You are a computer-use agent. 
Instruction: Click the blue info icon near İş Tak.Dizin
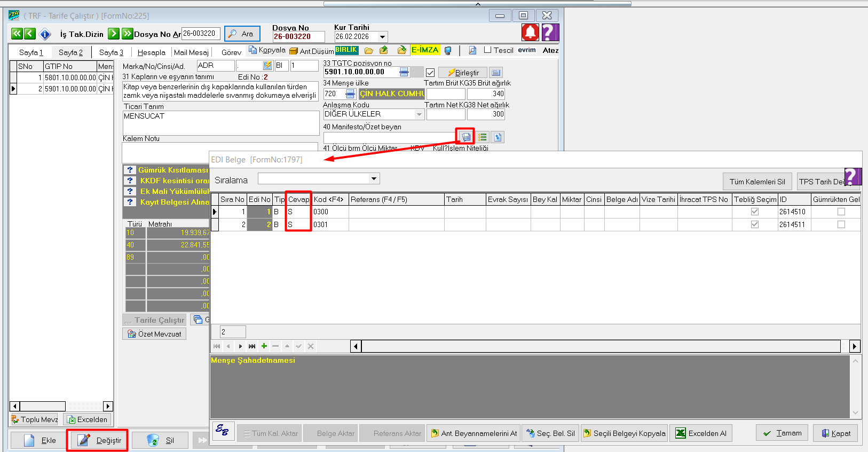click(45, 34)
